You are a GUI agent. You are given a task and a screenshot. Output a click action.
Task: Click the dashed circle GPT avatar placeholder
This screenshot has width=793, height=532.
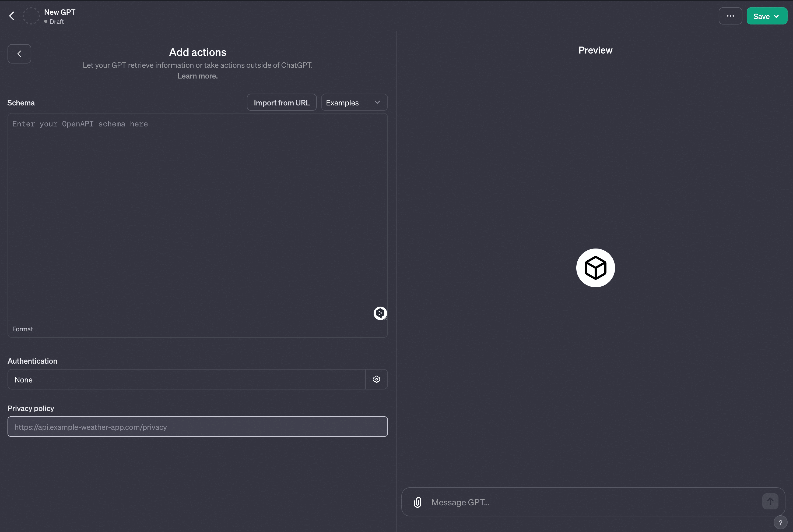(31, 16)
